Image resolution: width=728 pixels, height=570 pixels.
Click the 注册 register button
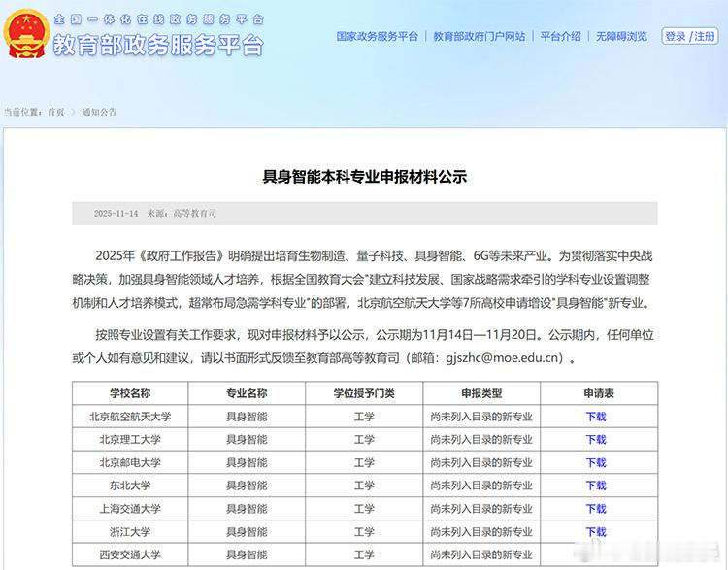pos(705,37)
